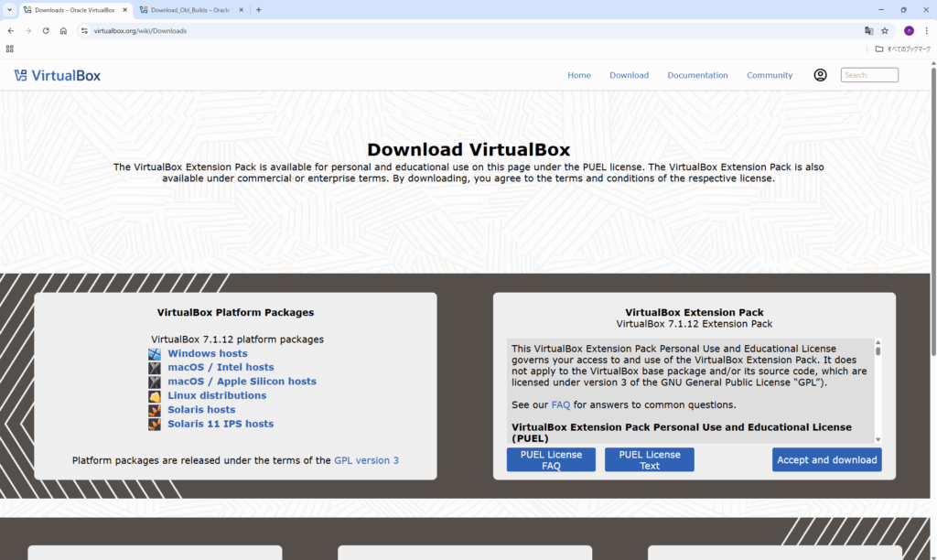
Task: Expand the tab search dropdown arrow
Action: tap(9, 10)
